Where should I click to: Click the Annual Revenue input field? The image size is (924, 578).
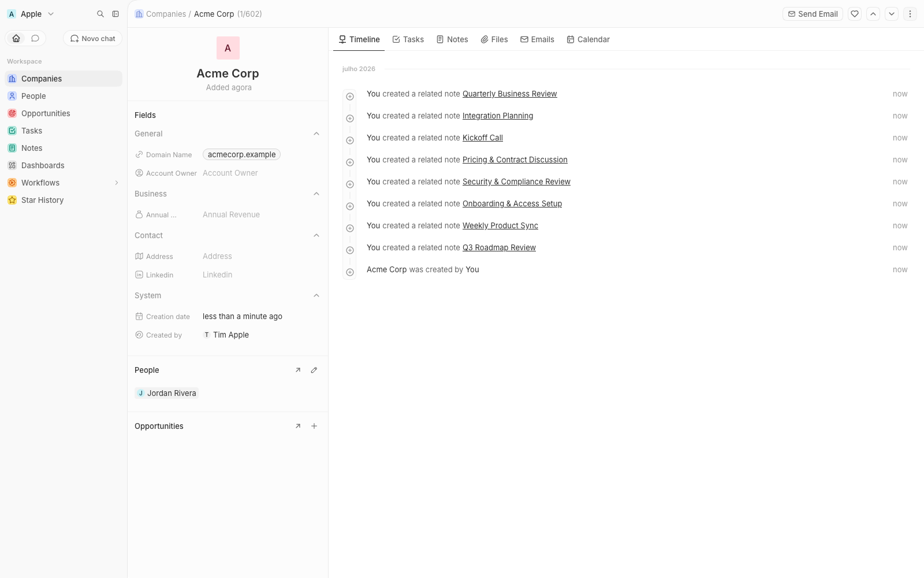click(x=260, y=214)
